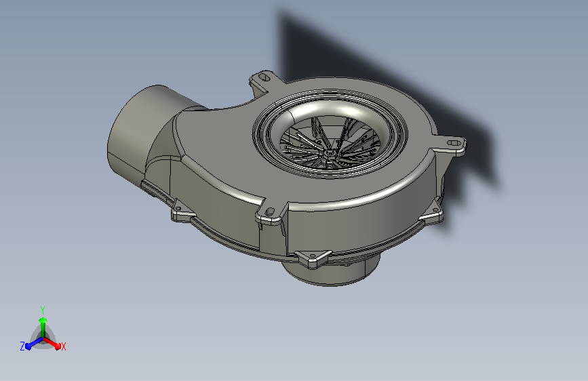Select the slotted mounting tab at the housing's right edge
Viewport: 588px width, 381px height.
[451, 145]
